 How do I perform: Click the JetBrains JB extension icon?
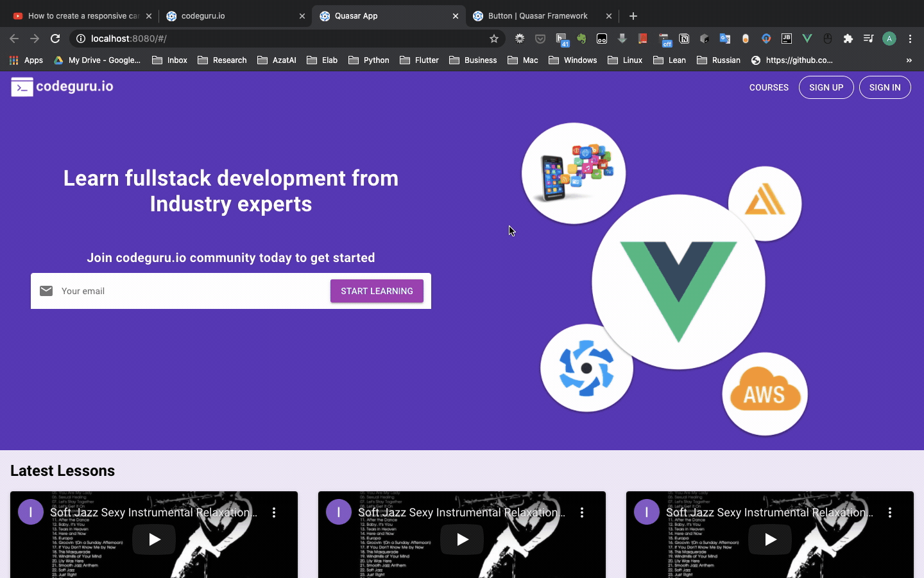(787, 39)
